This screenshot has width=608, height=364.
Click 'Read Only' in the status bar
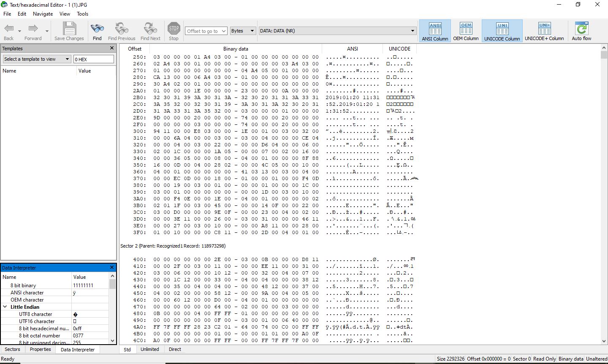[544, 359]
